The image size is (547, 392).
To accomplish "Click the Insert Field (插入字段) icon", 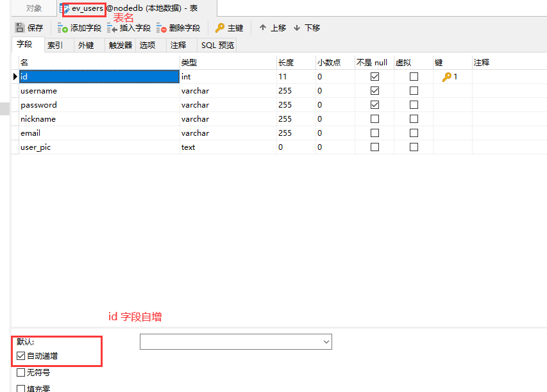I will tap(112, 28).
